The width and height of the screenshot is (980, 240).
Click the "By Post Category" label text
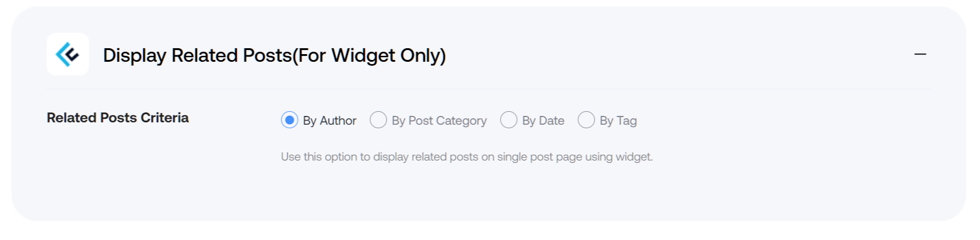(439, 121)
